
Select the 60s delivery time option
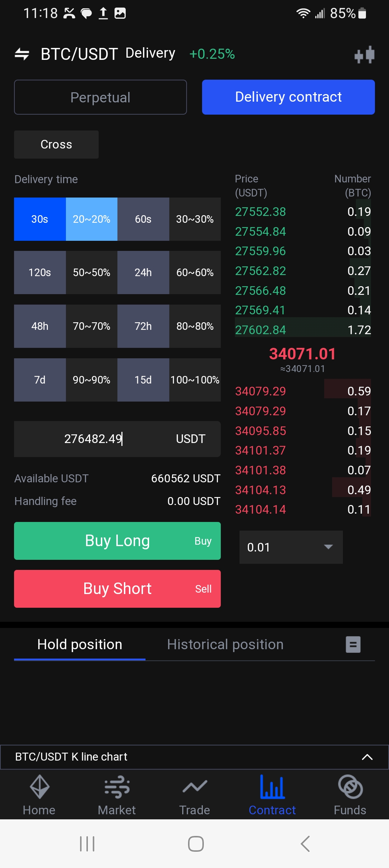(x=143, y=219)
